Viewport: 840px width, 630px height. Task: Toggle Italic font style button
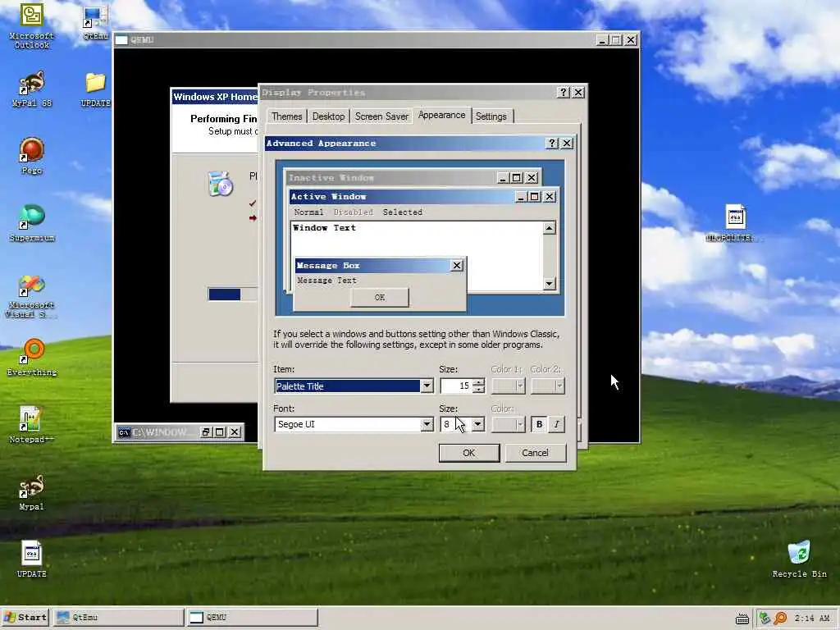point(556,424)
